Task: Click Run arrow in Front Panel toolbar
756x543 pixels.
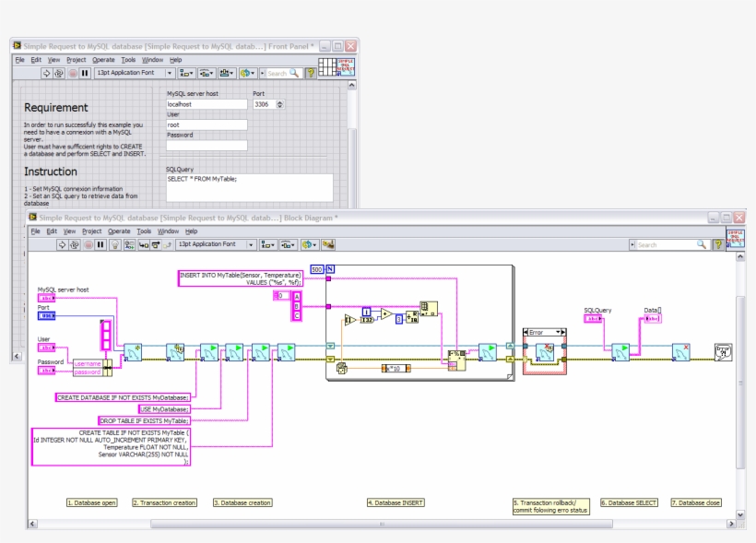Action: point(46,74)
